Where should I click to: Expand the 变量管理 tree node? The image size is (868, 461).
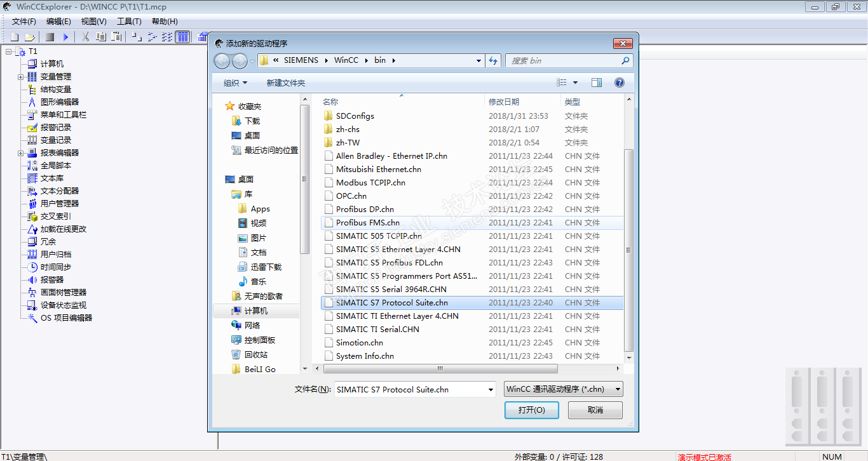point(21,76)
